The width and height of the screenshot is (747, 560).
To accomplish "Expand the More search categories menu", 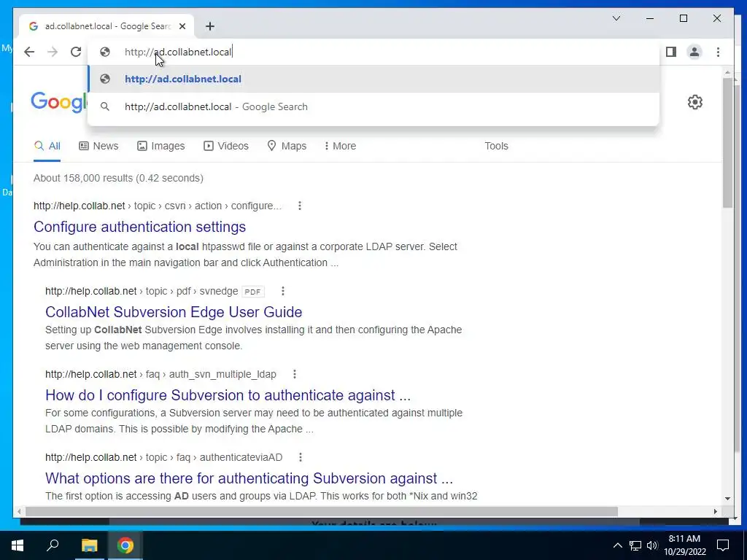I will [x=340, y=146].
